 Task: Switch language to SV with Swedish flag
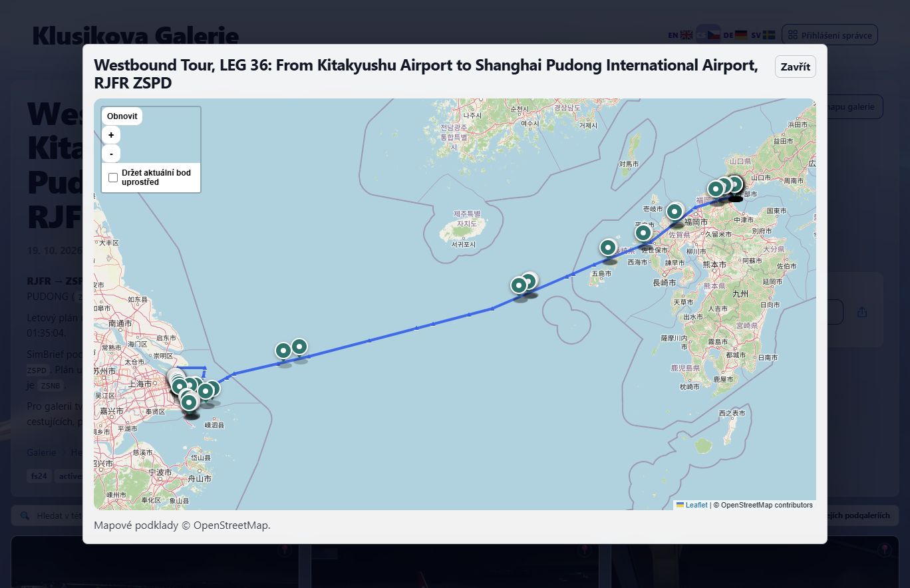tap(763, 35)
